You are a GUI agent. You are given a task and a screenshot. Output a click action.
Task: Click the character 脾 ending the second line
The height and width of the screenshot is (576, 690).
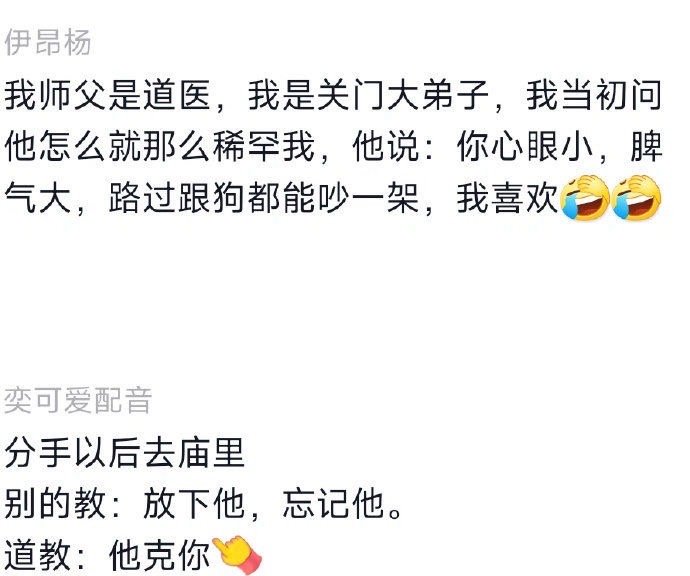(646, 147)
